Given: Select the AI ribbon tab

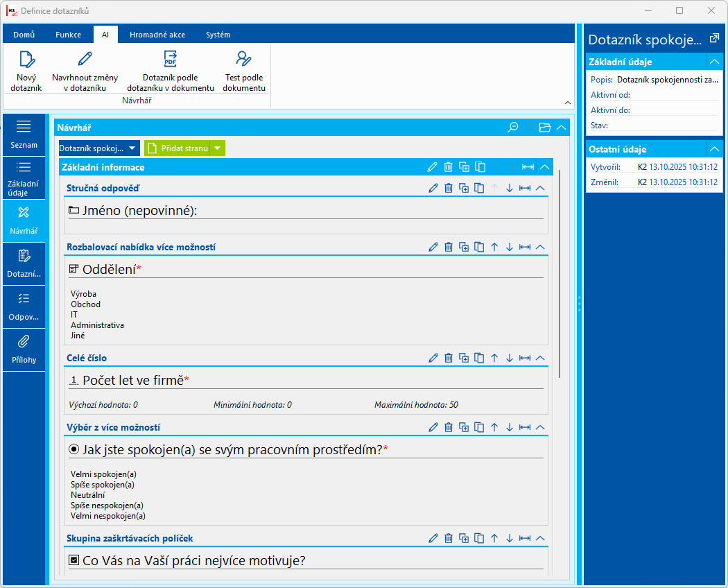Looking at the screenshot, I should [x=105, y=35].
